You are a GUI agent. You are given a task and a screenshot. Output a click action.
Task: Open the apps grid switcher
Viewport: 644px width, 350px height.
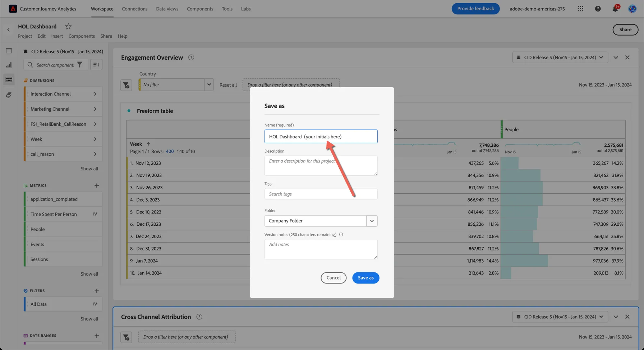coord(580,9)
